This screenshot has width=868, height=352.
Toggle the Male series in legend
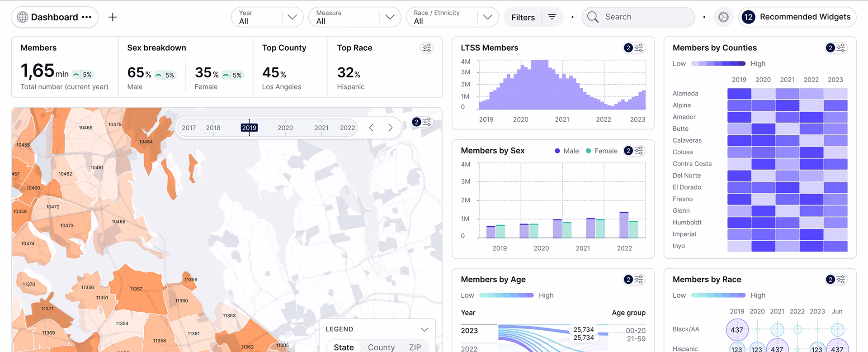(566, 151)
